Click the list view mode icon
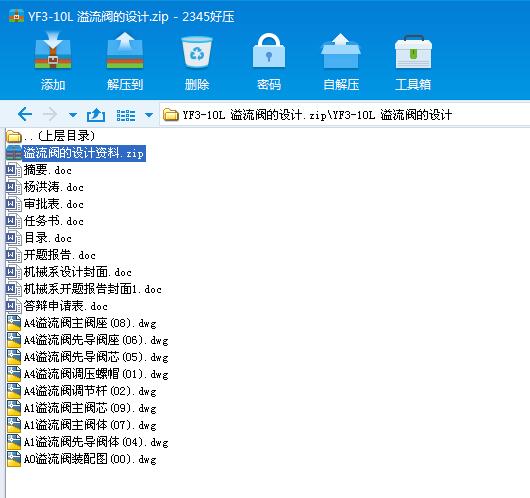 (126, 115)
